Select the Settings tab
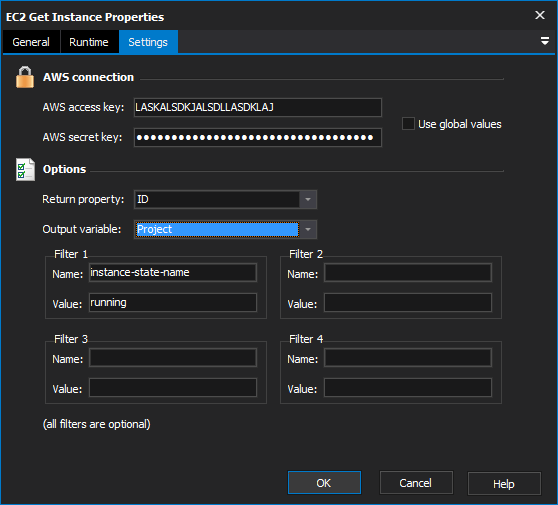558x505 pixels. (x=148, y=42)
